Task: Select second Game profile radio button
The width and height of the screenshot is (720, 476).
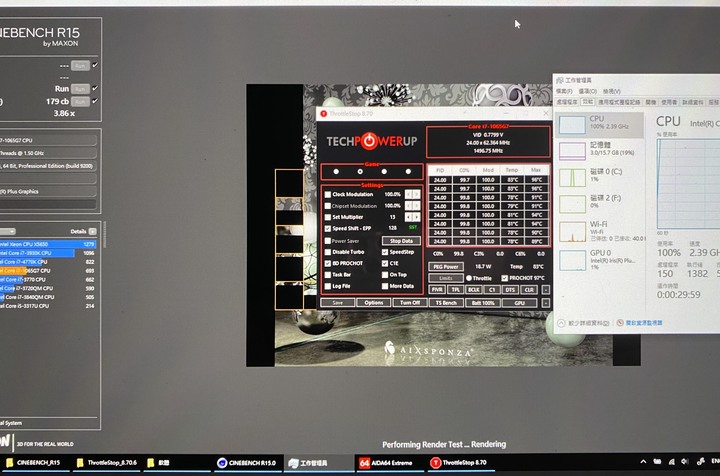Action: [x=360, y=172]
